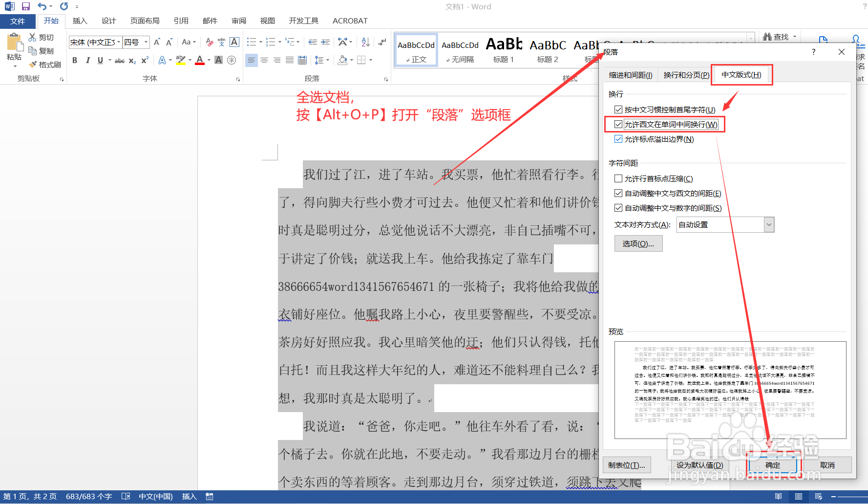The width and height of the screenshot is (868, 504).
Task: Click the Save icon in quick access toolbar
Action: pyautogui.click(x=26, y=6)
